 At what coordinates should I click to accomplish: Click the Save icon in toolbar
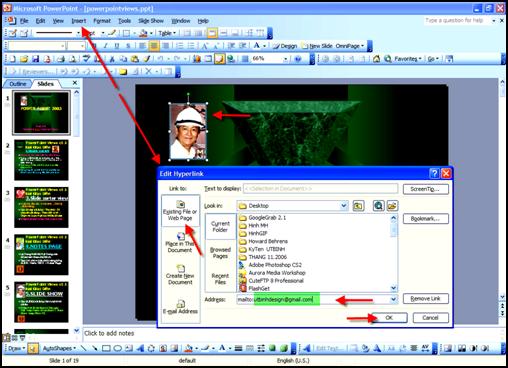point(35,59)
